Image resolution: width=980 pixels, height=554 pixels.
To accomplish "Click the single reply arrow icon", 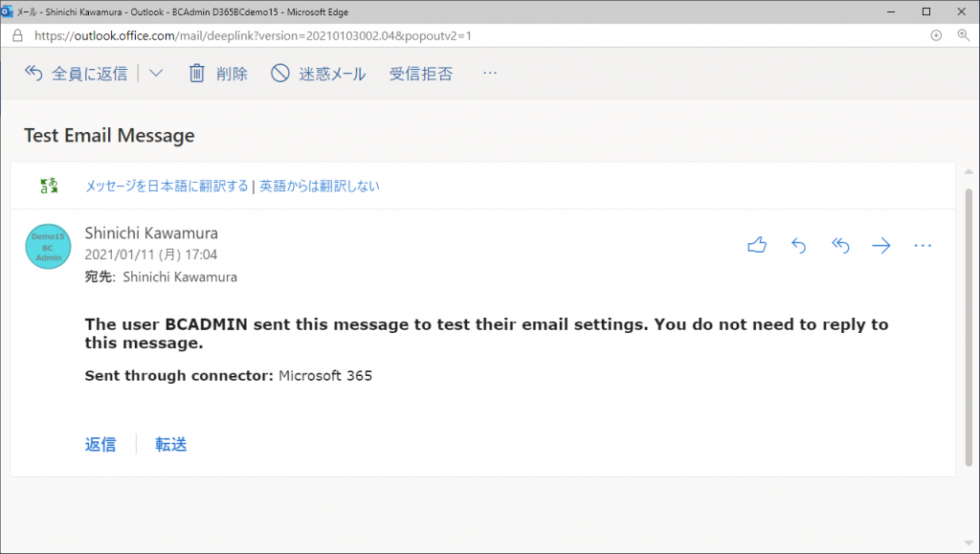I will [x=798, y=246].
